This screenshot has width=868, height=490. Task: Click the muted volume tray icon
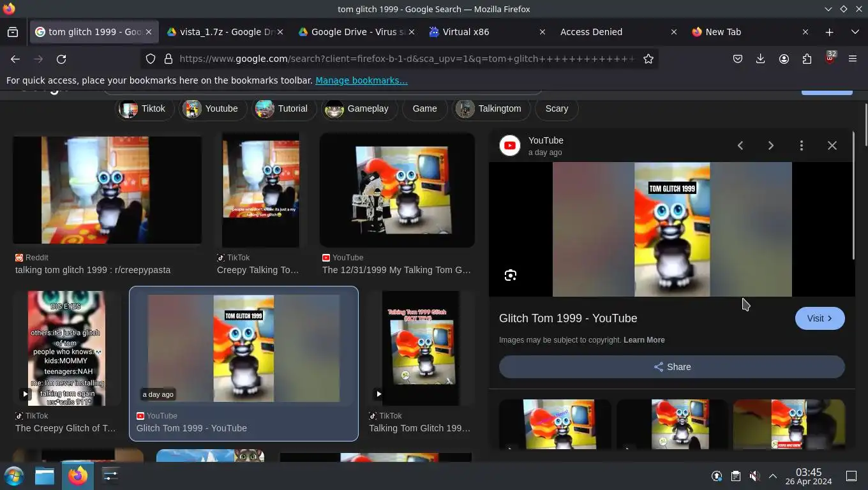tap(754, 476)
